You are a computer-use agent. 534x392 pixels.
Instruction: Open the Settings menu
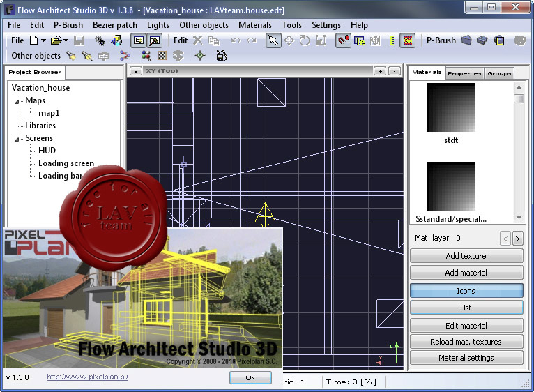(x=326, y=25)
